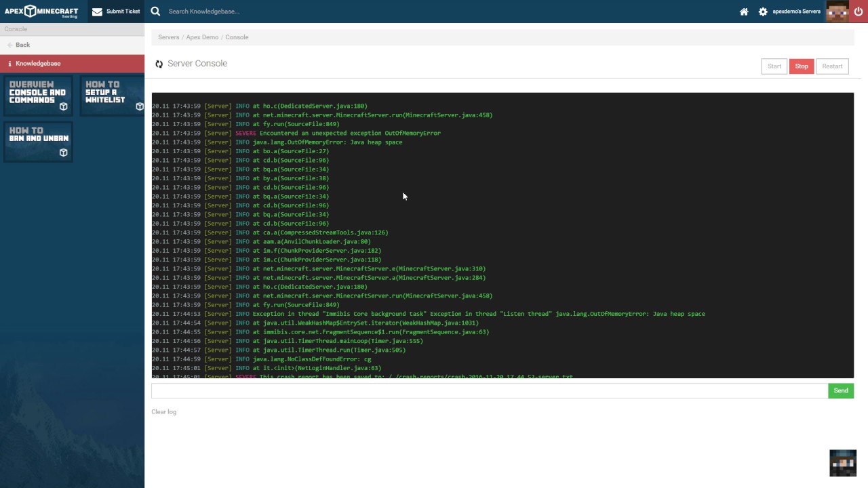Open settings gear icon in header
The width and height of the screenshot is (868, 488).
[x=763, y=12]
